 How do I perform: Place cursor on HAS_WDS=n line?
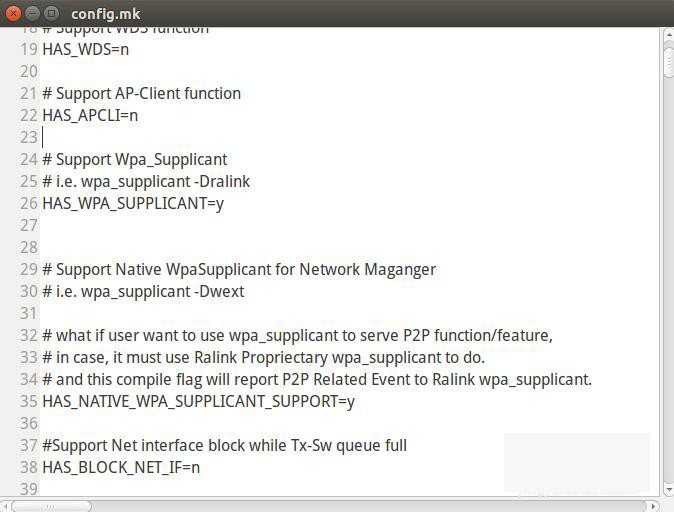(84, 49)
